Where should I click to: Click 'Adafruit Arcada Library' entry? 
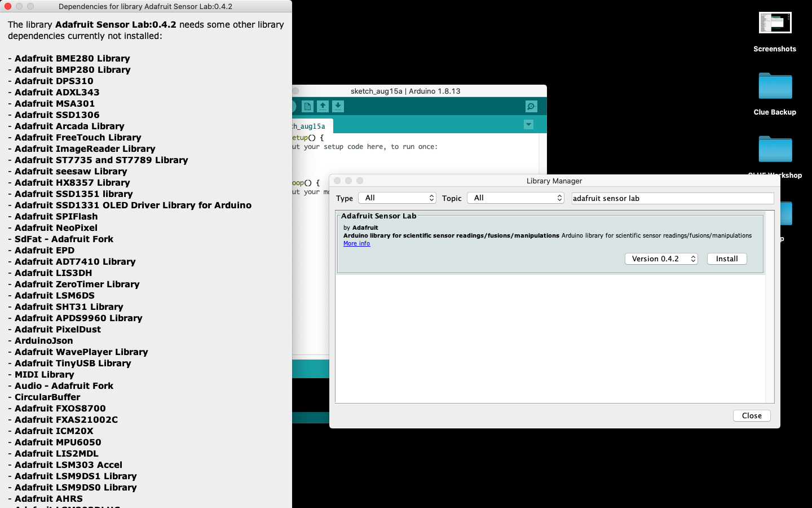pyautogui.click(x=69, y=126)
